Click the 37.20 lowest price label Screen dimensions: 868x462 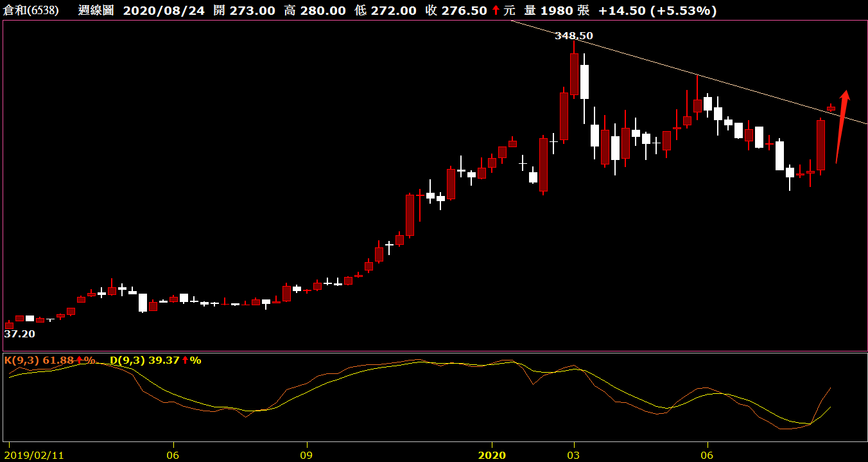(x=20, y=334)
